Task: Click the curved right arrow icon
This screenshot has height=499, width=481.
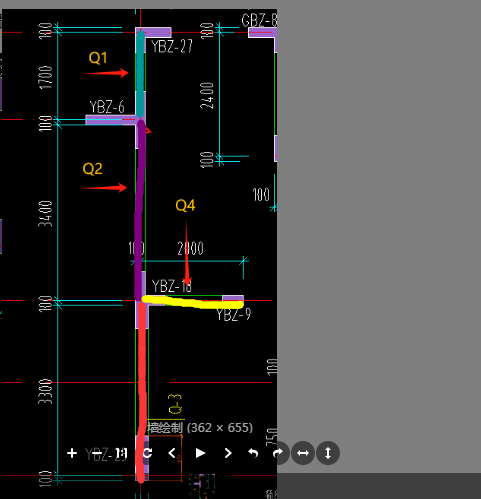Action: tap(278, 453)
